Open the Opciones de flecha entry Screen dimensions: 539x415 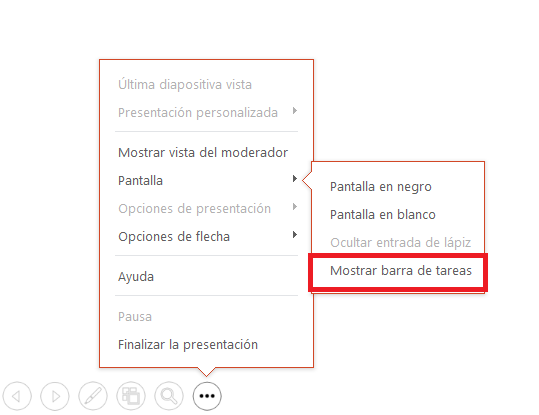(174, 237)
